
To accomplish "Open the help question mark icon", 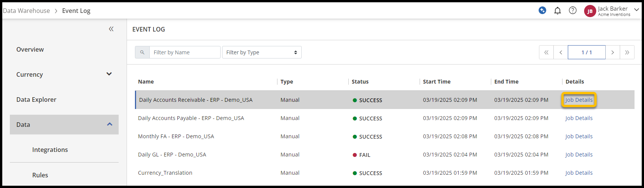I will tap(573, 11).
